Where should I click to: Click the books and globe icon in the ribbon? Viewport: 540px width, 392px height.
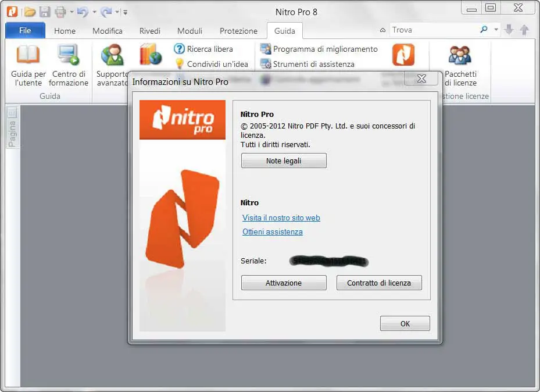[x=151, y=55]
